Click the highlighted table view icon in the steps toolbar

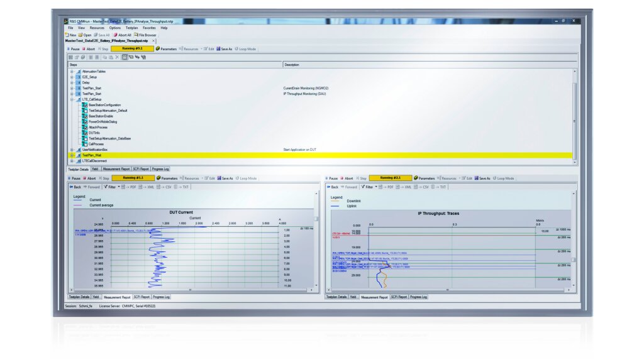125,57
